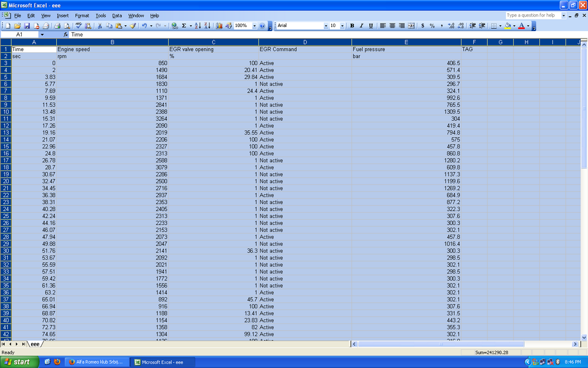Sort descending Z to A
Image resolution: width=588 pixels, height=368 pixels.
coord(207,25)
